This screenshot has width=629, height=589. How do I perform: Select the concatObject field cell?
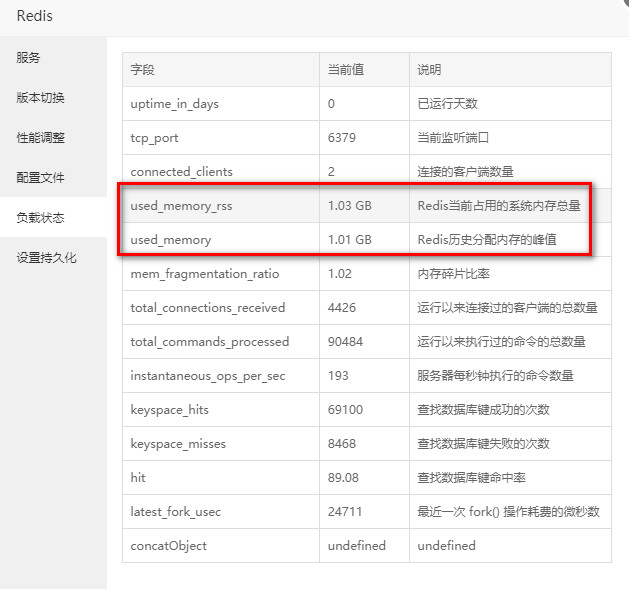(x=221, y=546)
